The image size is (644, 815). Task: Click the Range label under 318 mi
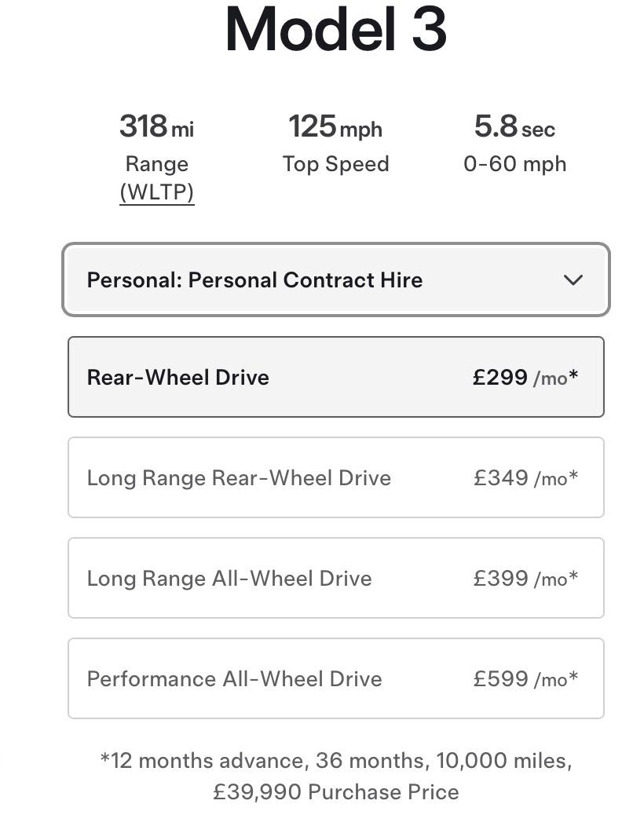pyautogui.click(x=156, y=164)
